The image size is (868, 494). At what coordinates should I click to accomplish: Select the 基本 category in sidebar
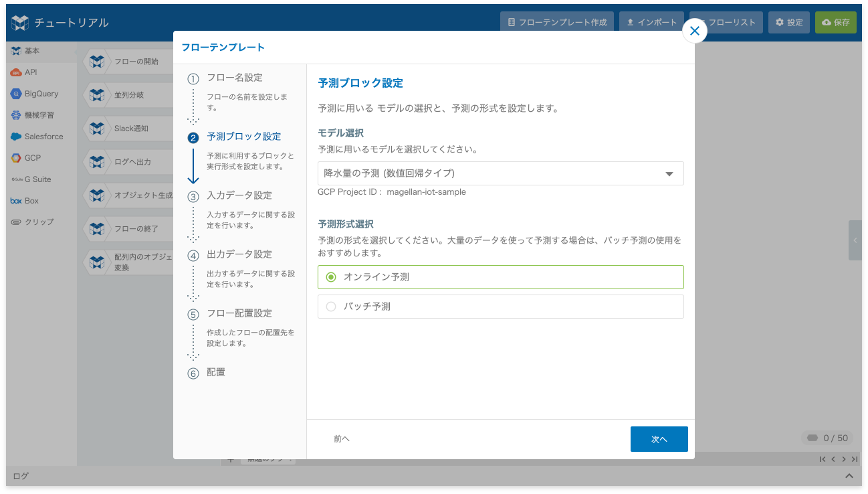(x=41, y=51)
